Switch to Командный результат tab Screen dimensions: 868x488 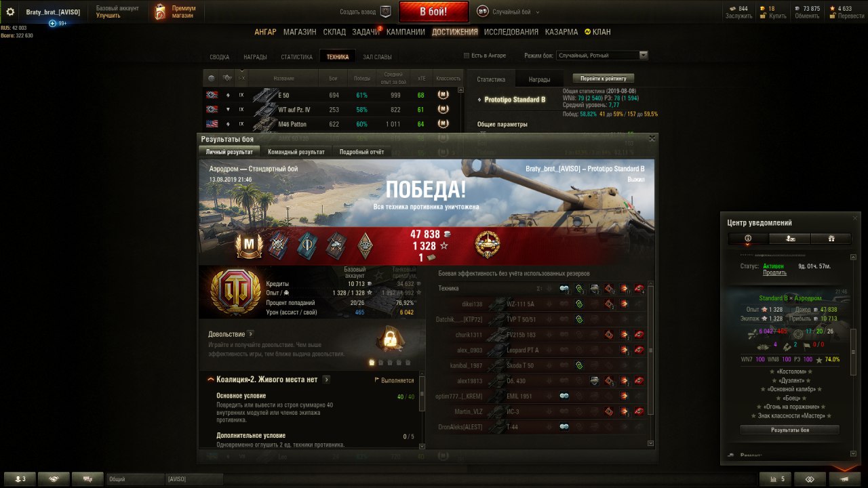point(296,152)
